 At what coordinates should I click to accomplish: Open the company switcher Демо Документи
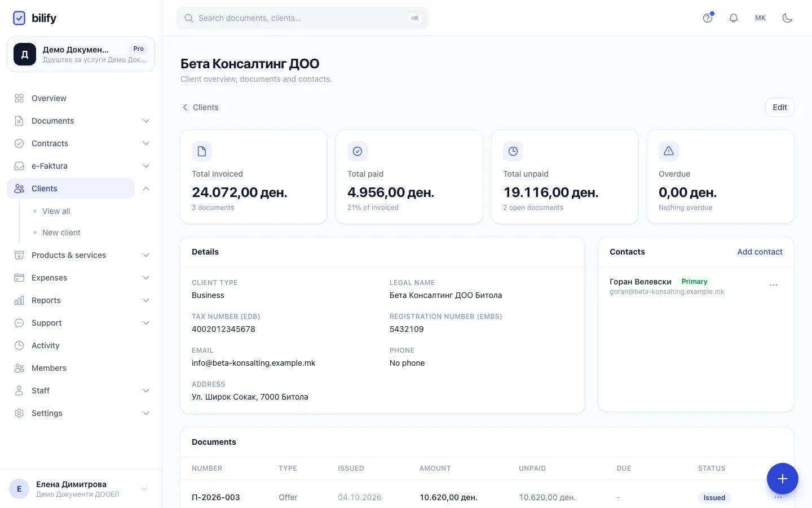coord(81,54)
